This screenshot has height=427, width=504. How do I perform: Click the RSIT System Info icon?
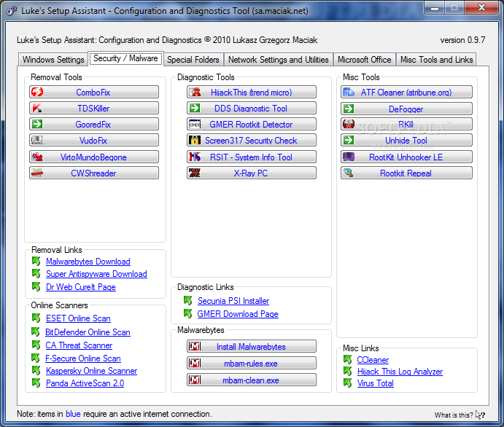(195, 157)
